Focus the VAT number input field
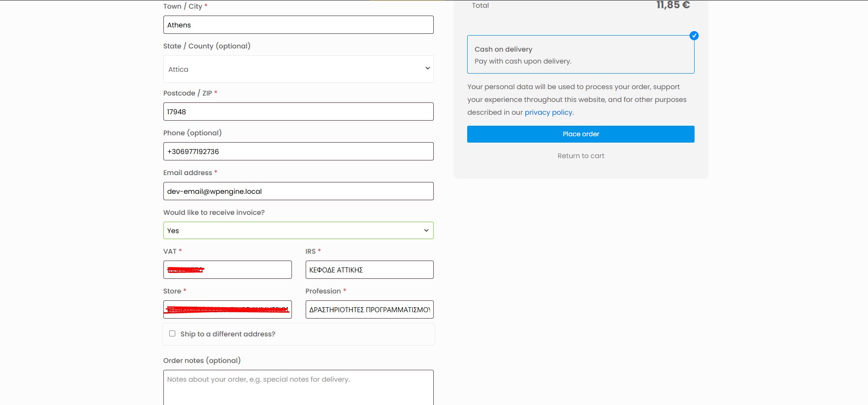The width and height of the screenshot is (868, 405). (227, 270)
